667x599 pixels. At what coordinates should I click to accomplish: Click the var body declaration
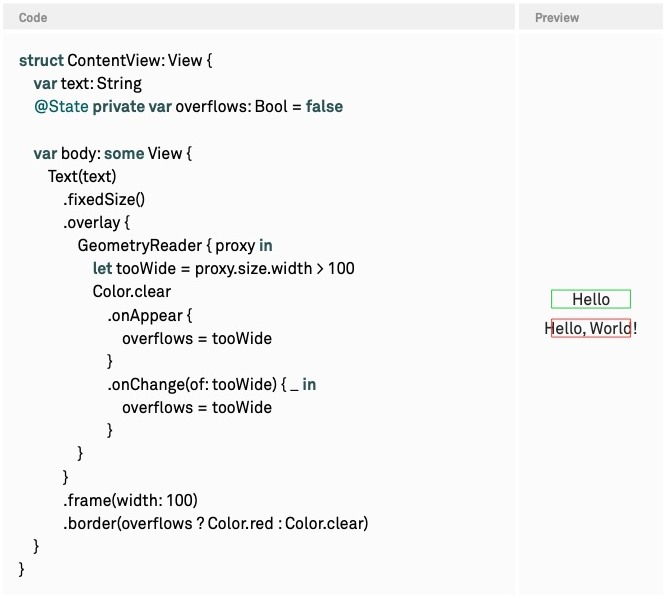[113, 153]
